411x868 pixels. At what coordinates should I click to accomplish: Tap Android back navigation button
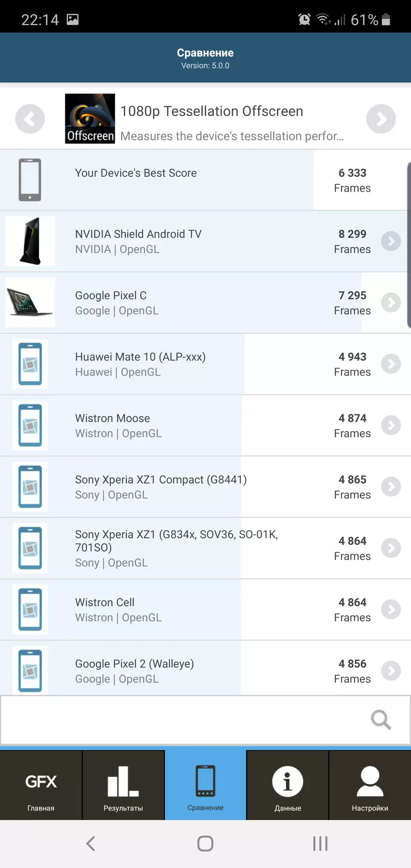(90, 844)
